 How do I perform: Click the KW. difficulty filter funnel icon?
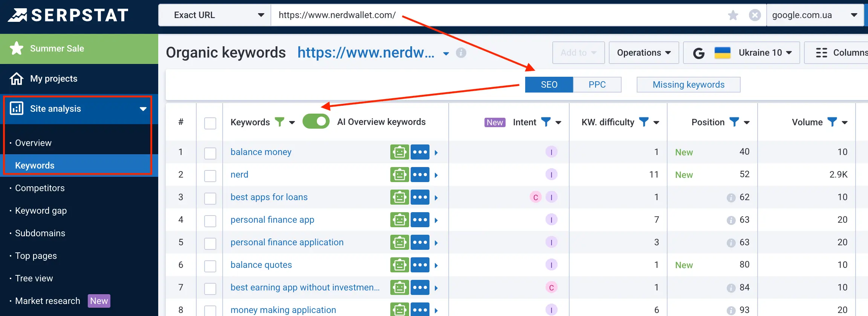click(644, 122)
